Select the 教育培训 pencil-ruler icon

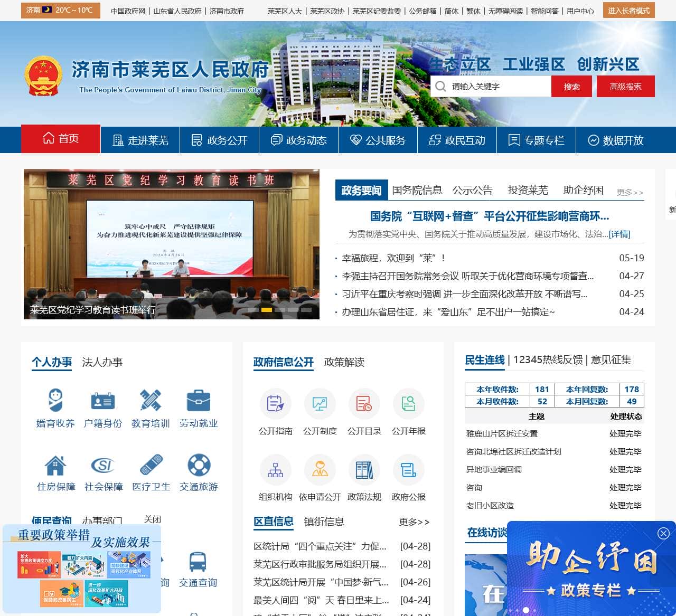click(151, 400)
